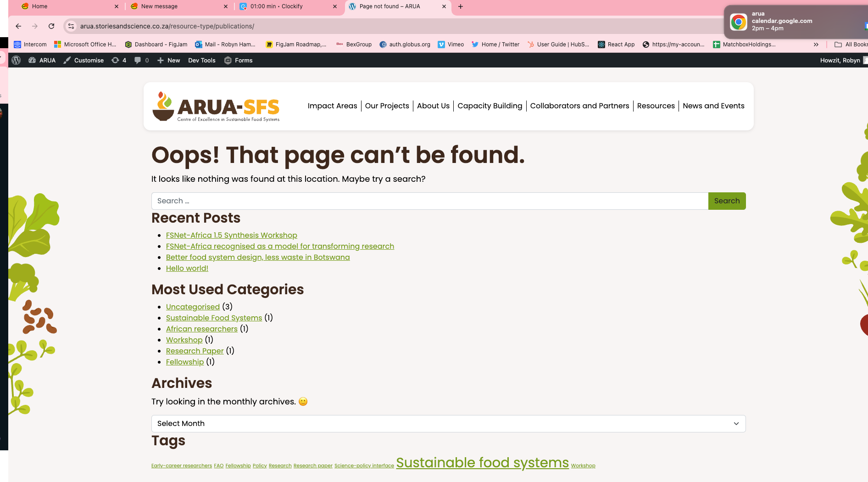Go back using the browser back arrow
This screenshot has height=482, width=868.
[x=18, y=26]
